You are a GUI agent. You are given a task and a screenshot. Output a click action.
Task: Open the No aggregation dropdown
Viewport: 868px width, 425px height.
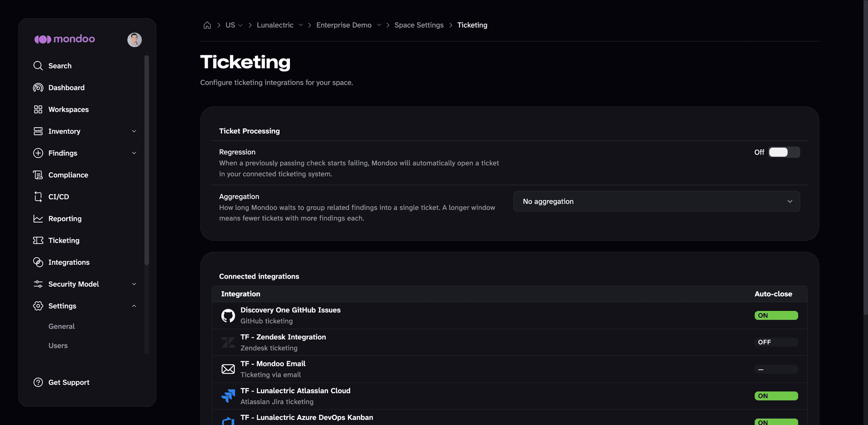[x=657, y=201]
